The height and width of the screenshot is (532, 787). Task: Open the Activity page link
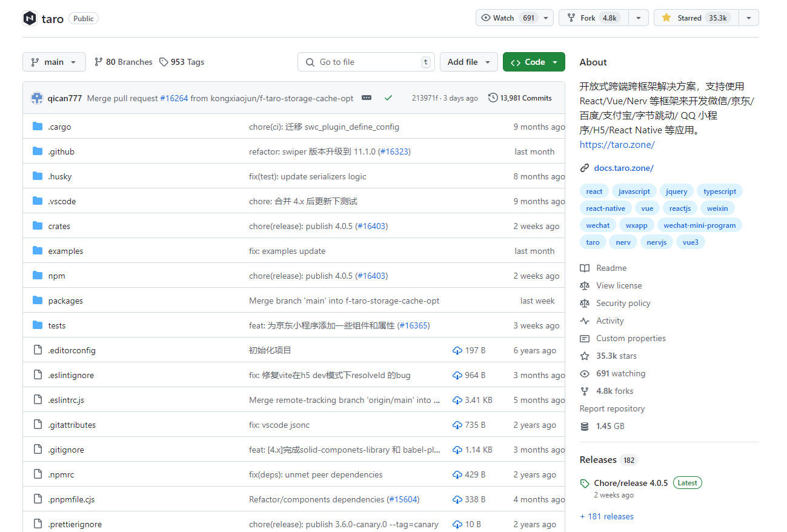coord(609,321)
